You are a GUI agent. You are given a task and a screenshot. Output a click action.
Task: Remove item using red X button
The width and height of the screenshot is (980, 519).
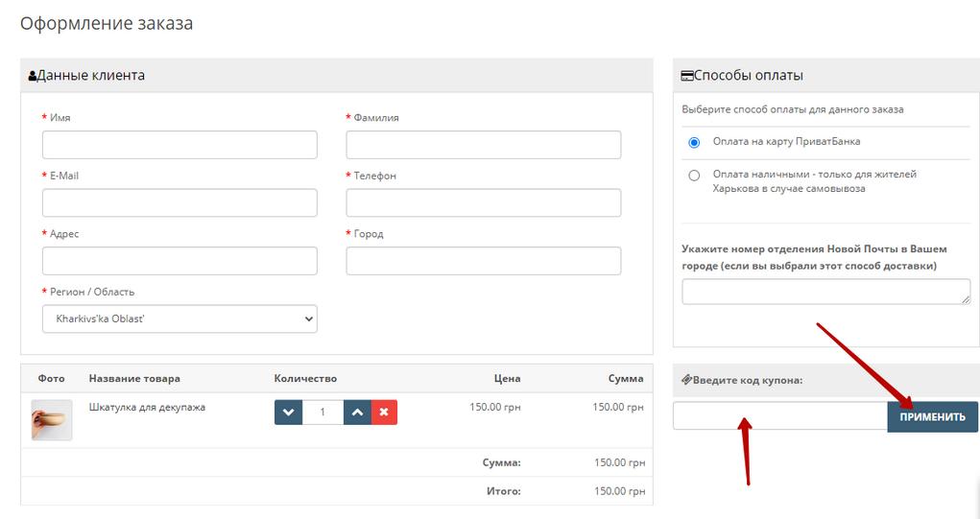point(384,412)
